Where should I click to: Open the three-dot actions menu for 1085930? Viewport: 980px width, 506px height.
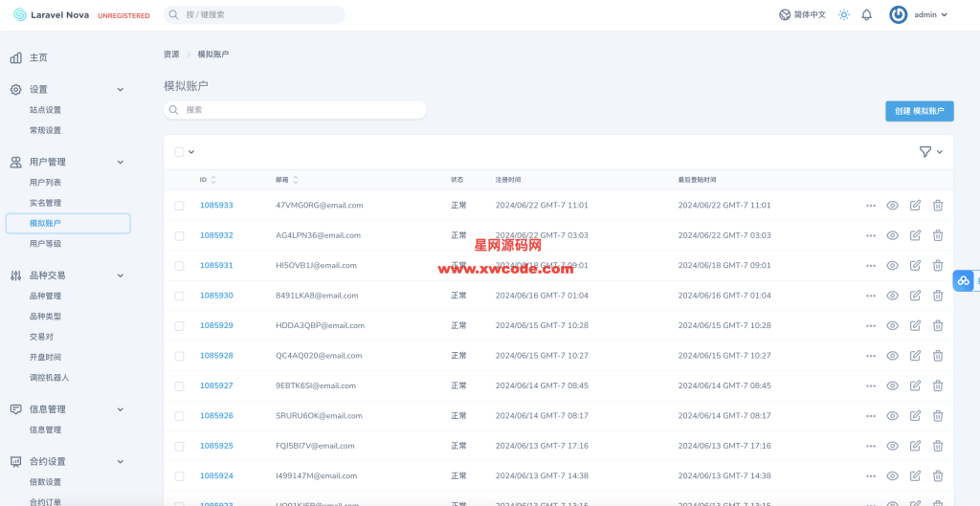tap(870, 296)
